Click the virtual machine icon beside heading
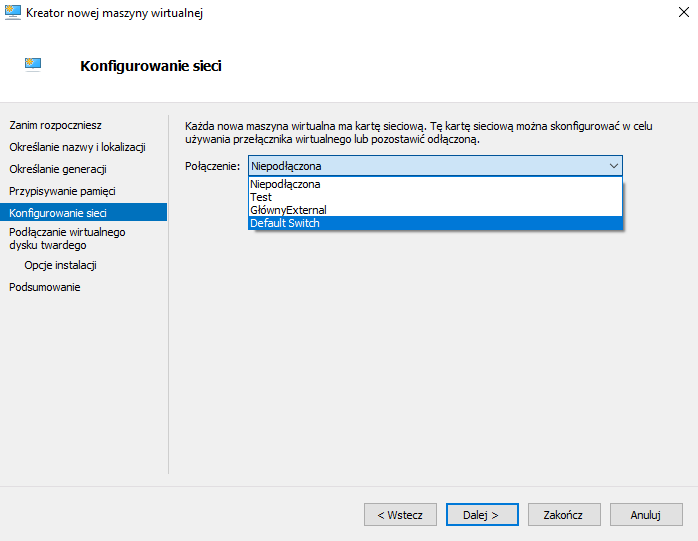The height and width of the screenshot is (541, 698). pos(33,65)
